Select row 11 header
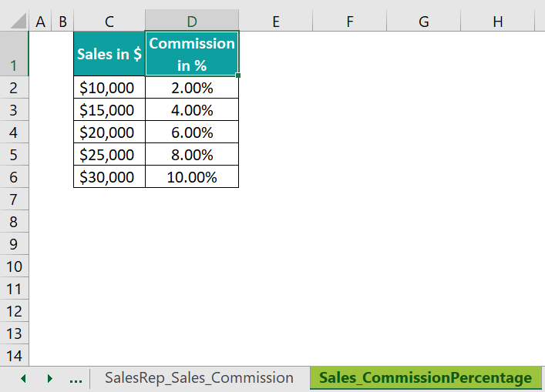This screenshot has height=392, width=545. [x=14, y=289]
